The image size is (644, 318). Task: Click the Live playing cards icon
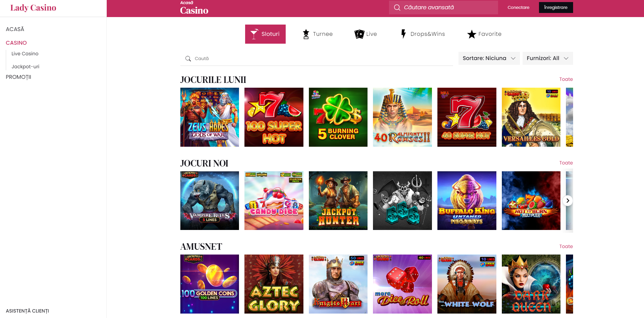(359, 34)
